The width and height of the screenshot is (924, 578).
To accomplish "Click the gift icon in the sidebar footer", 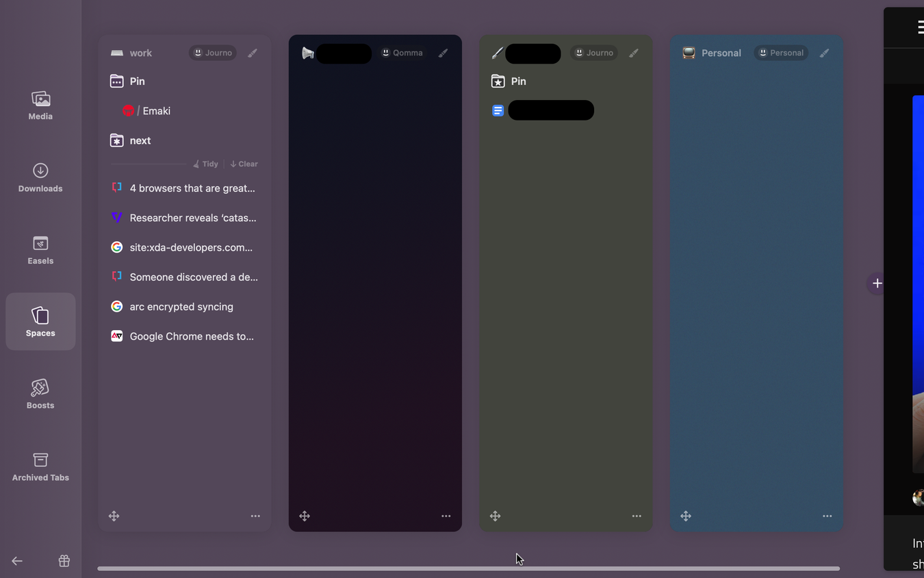I will [64, 561].
